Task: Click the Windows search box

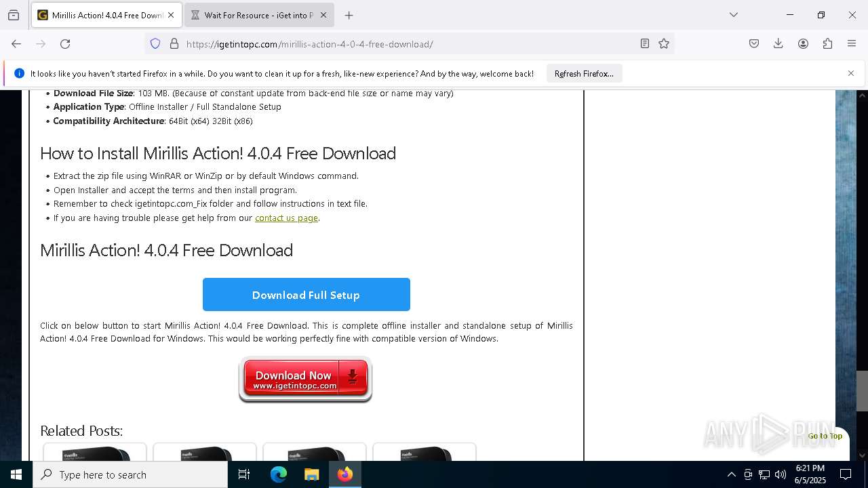Action: [x=130, y=474]
